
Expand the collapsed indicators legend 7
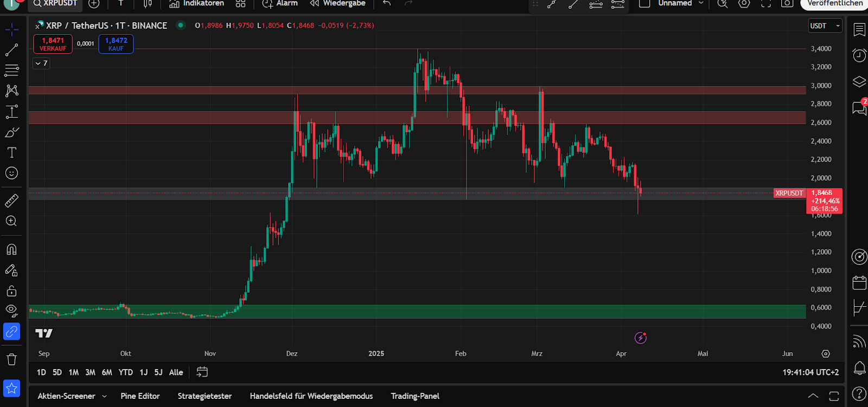(41, 63)
